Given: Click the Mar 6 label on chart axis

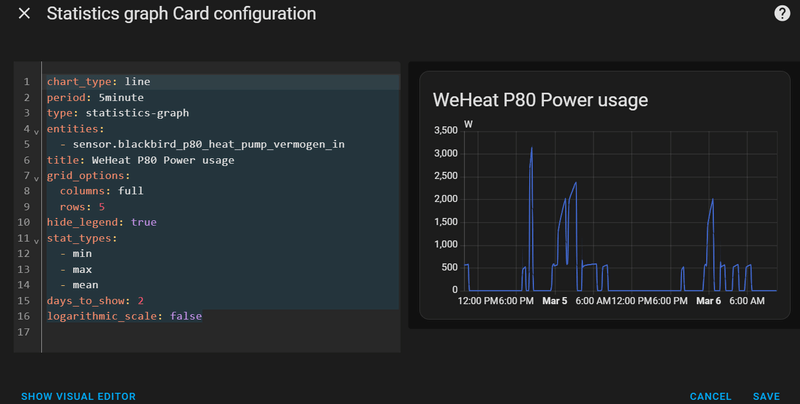Looking at the screenshot, I should click(x=708, y=300).
